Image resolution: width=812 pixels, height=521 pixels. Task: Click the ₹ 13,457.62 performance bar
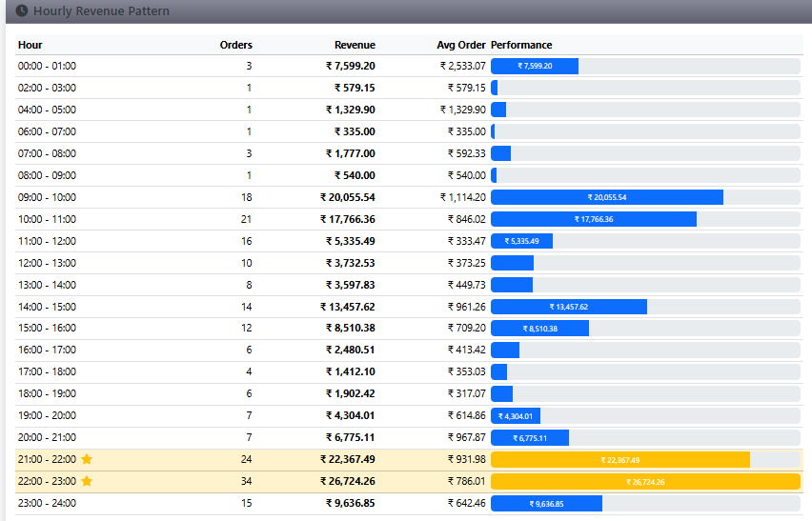569,307
